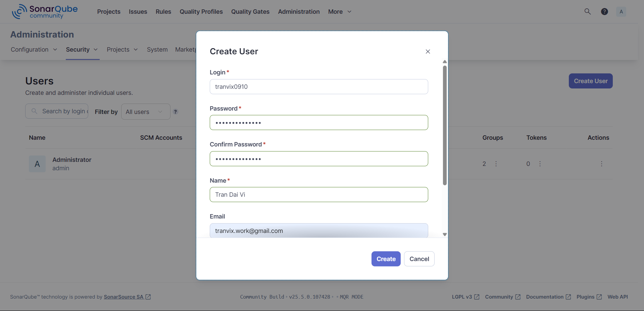Switch to the System tab

point(157,49)
